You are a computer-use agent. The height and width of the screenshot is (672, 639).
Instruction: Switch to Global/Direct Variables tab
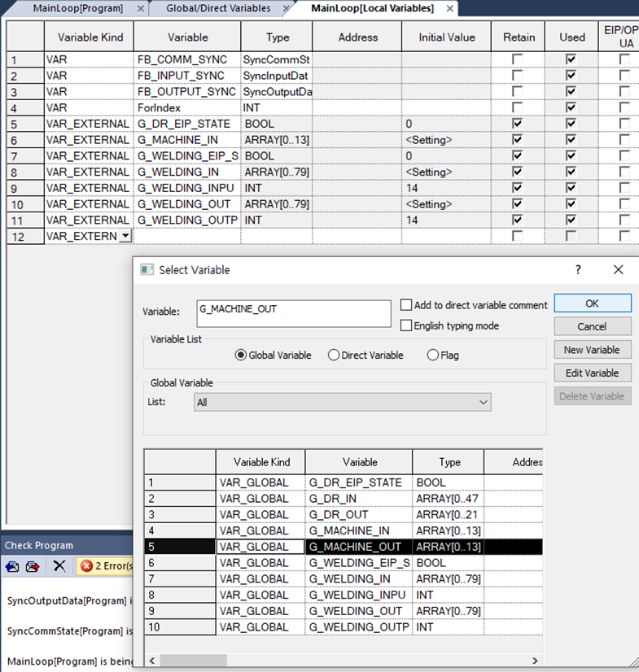pyautogui.click(x=217, y=8)
